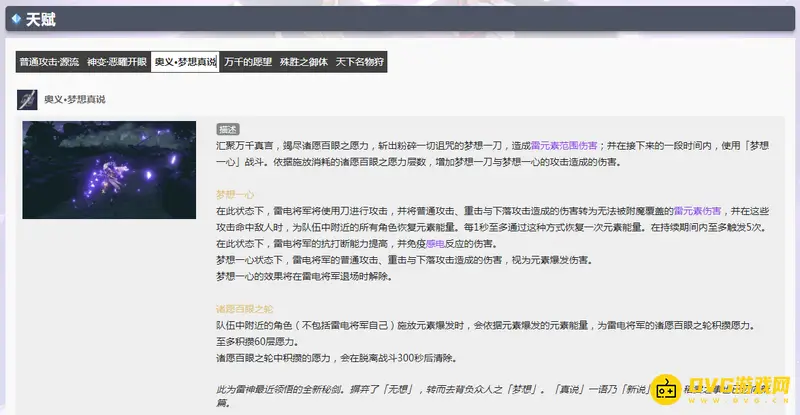
Task: Click the 描述 label tag
Action: [227, 129]
